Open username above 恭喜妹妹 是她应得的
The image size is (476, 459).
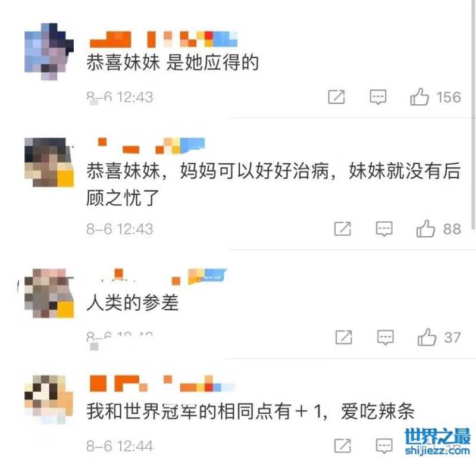(x=163, y=39)
